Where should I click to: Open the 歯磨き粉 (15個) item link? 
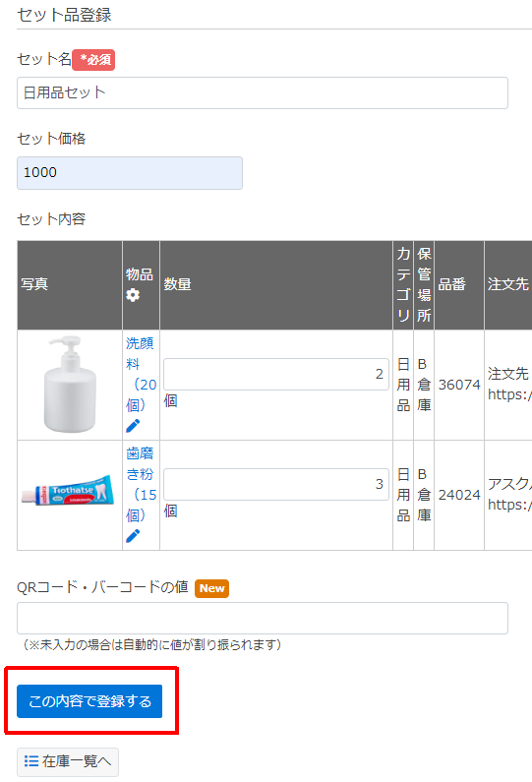[141, 484]
